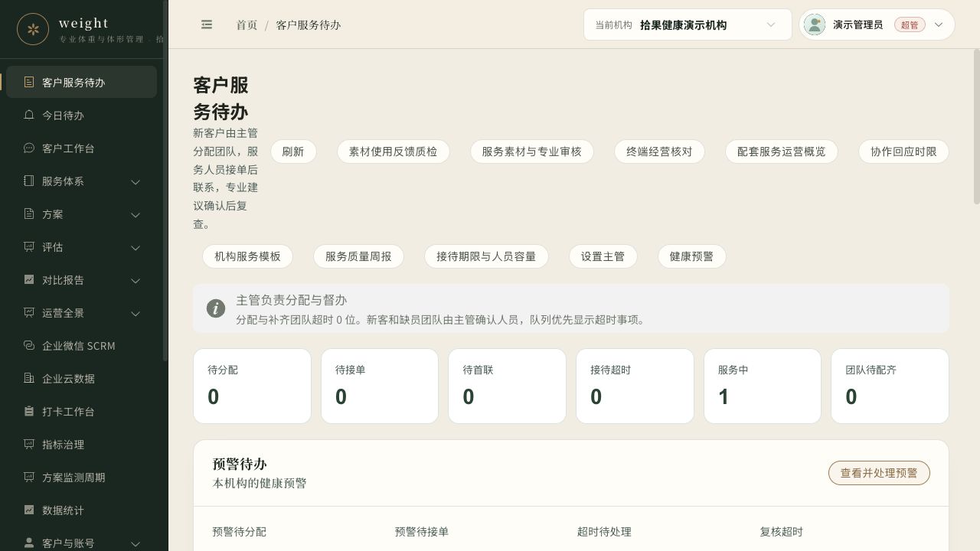The height and width of the screenshot is (551, 980).
Task: Expand the 服务体系 submenu chevron
Action: 136,181
